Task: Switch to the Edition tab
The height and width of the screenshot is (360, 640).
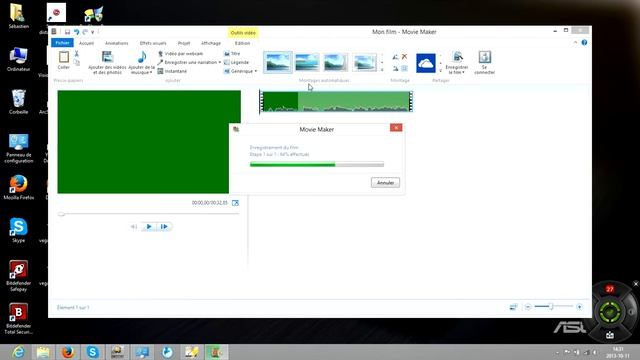Action: 242,43
